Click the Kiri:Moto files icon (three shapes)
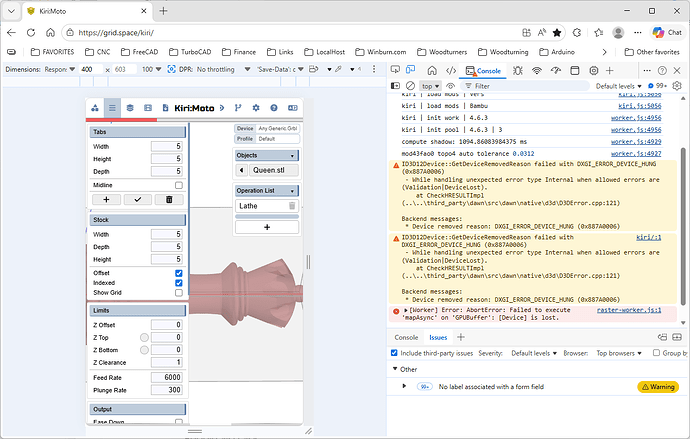Screen dimensions: 690x439 95,108
